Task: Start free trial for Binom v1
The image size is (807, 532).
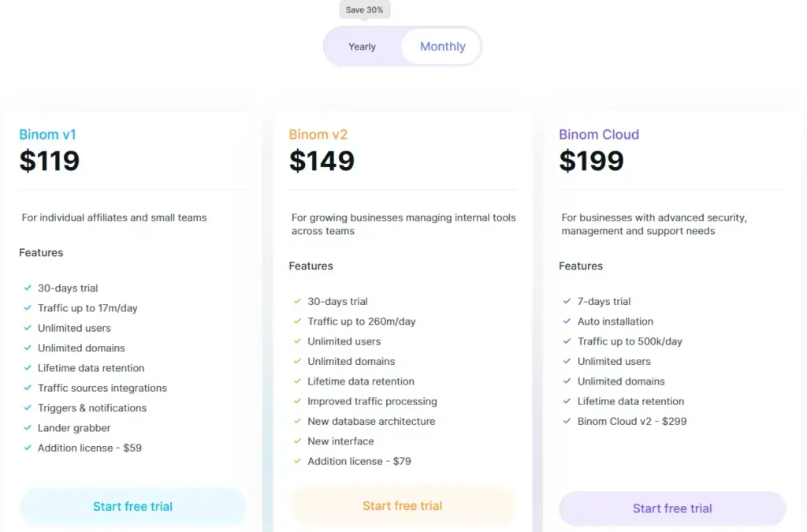Action: click(x=132, y=508)
